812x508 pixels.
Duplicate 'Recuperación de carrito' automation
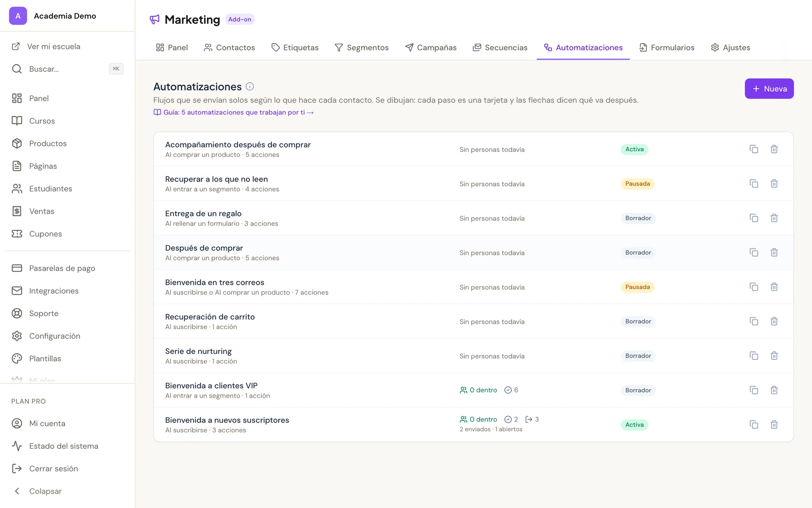(754, 321)
